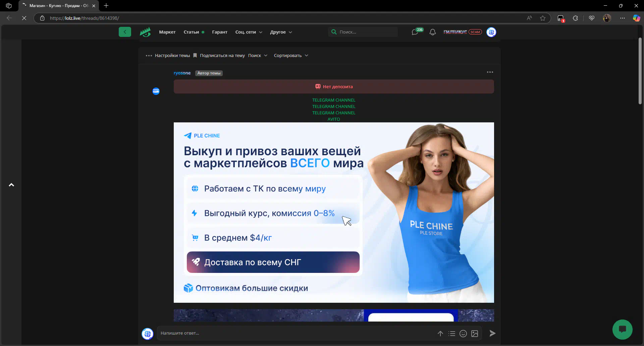Click the insert image icon
This screenshot has width=644, height=346.
pyautogui.click(x=475, y=334)
